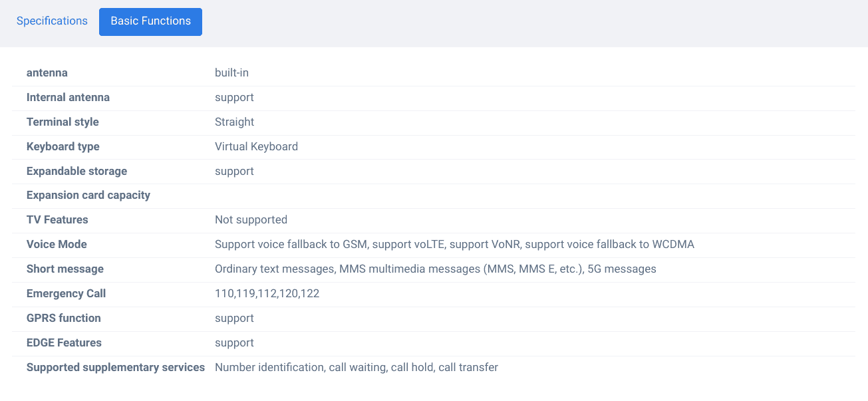Viewport: 868px width, 401px height.
Task: Click the 'Expandable storage' row label
Action: coord(76,171)
